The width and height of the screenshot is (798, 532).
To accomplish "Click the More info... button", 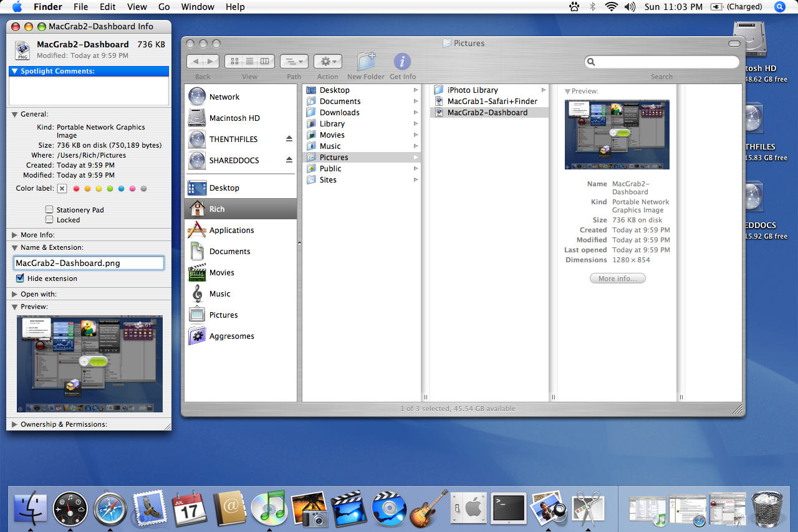I will 617,278.
